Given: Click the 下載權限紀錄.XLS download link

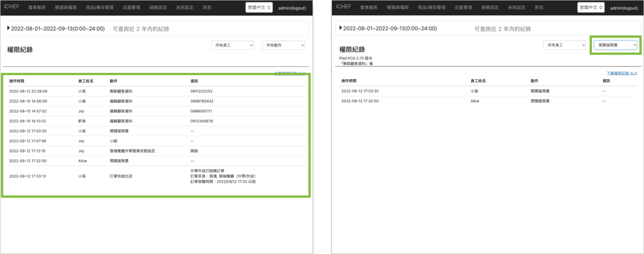Looking at the screenshot, I should point(621,73).
